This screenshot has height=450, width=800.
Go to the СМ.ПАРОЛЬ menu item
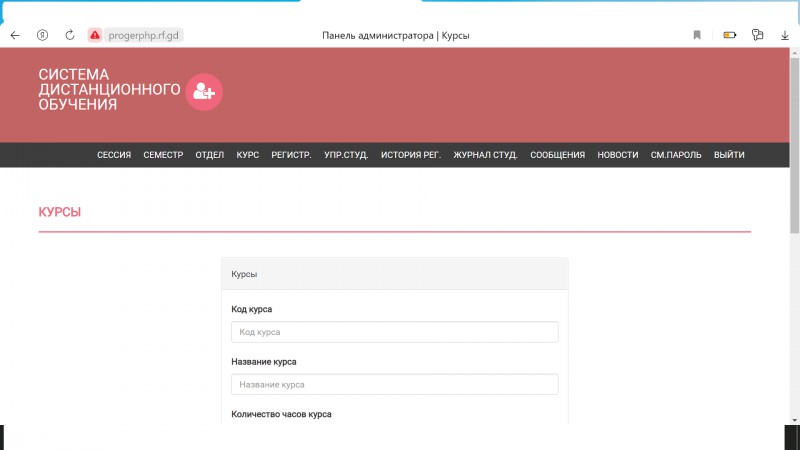point(676,155)
